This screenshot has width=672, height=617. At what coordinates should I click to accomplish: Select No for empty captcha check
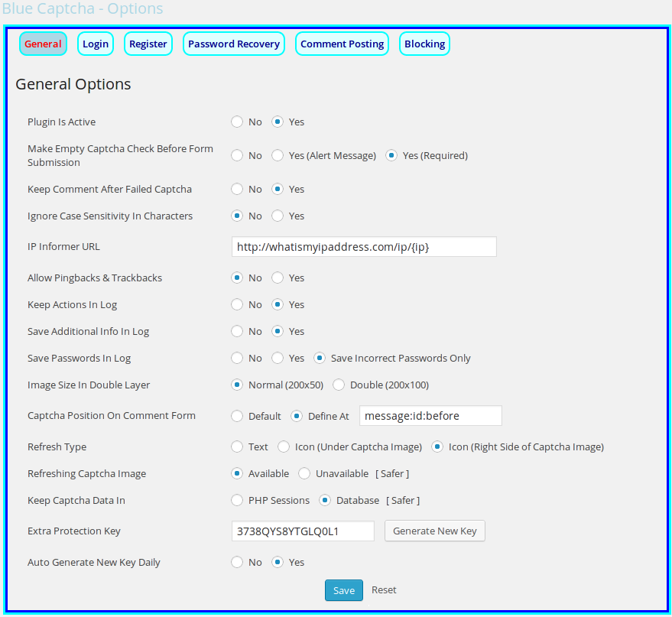click(x=237, y=155)
